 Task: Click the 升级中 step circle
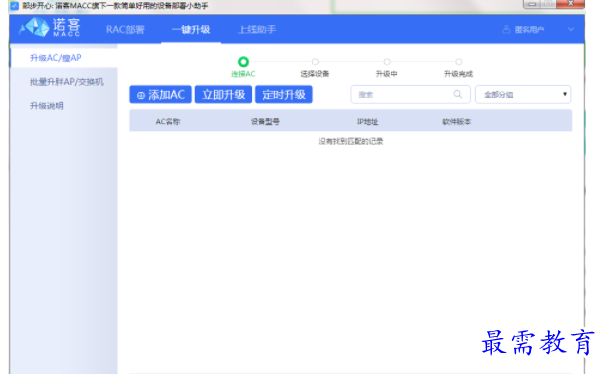pos(387,62)
